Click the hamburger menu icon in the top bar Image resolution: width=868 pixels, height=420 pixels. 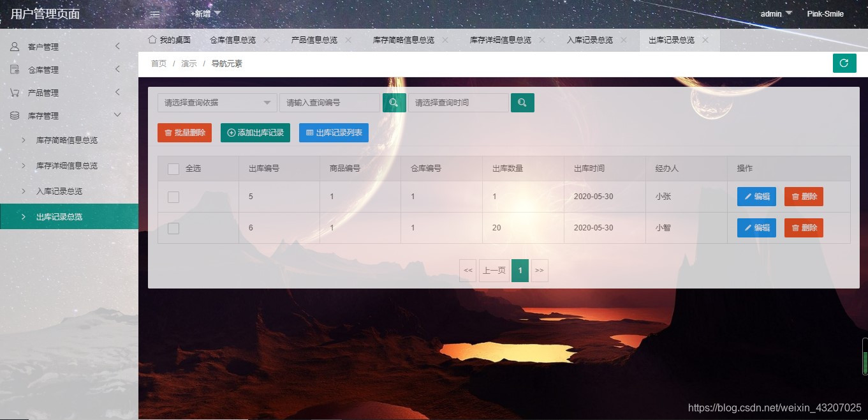(154, 13)
